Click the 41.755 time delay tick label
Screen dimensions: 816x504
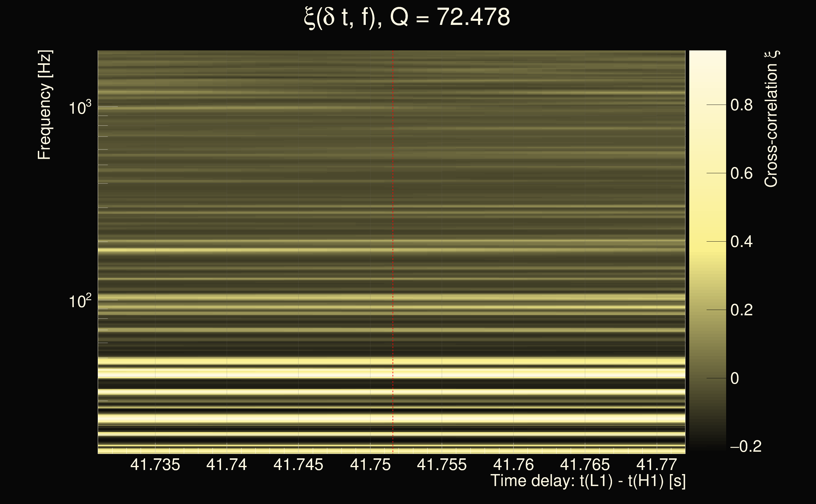coord(442,465)
